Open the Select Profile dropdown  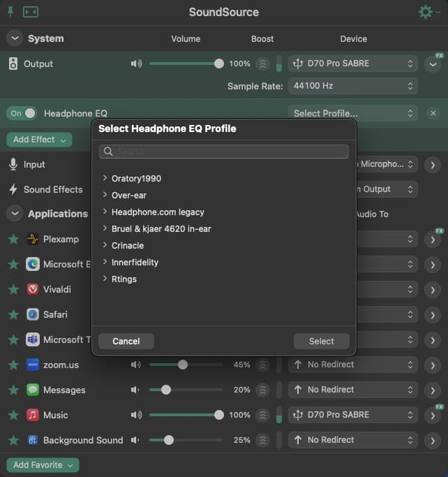[x=352, y=113]
